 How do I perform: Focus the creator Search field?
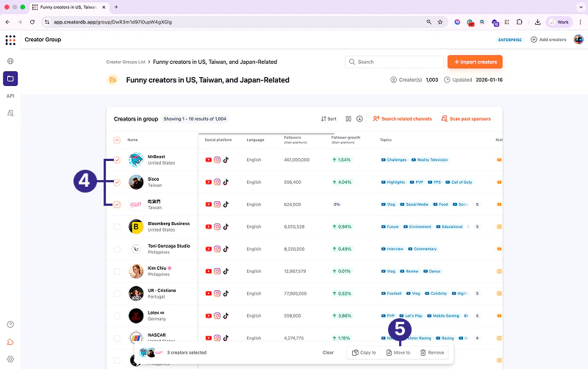tap(394, 62)
